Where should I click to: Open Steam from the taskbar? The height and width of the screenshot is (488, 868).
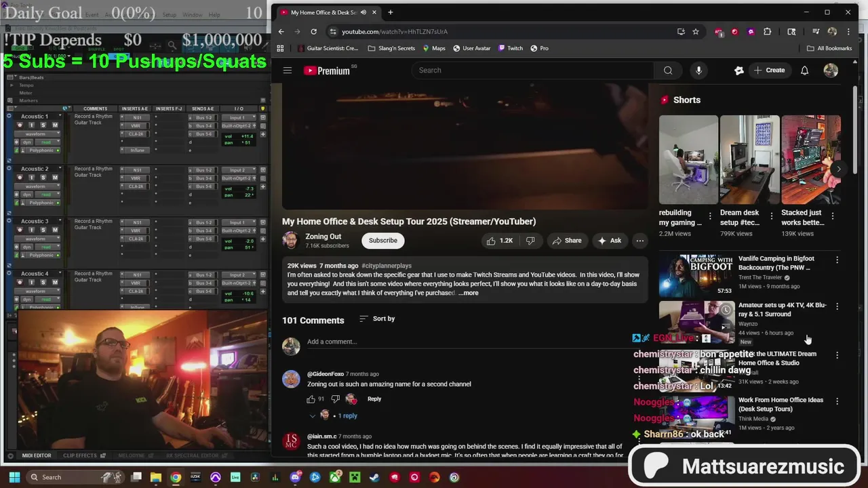pos(375,477)
